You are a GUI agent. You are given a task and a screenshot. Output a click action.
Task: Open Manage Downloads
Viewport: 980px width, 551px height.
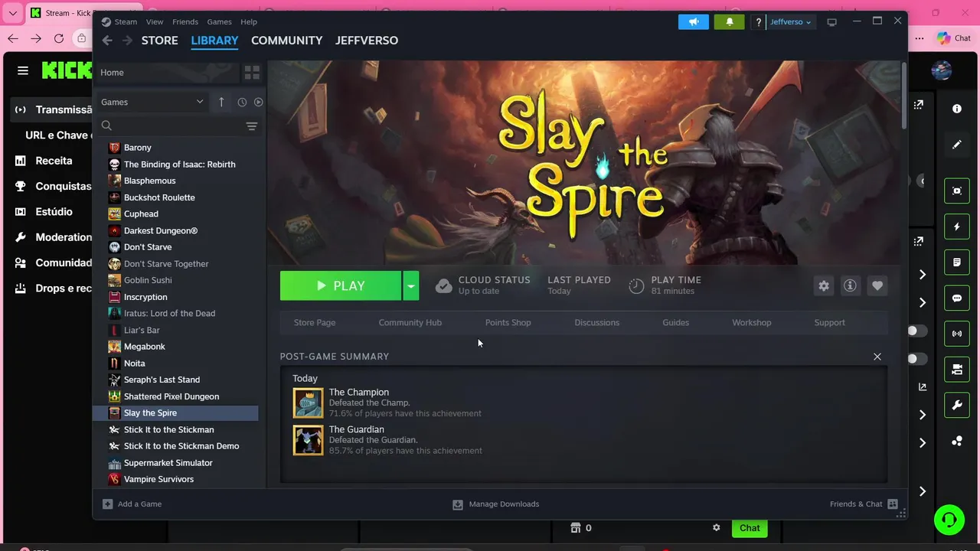(495, 504)
